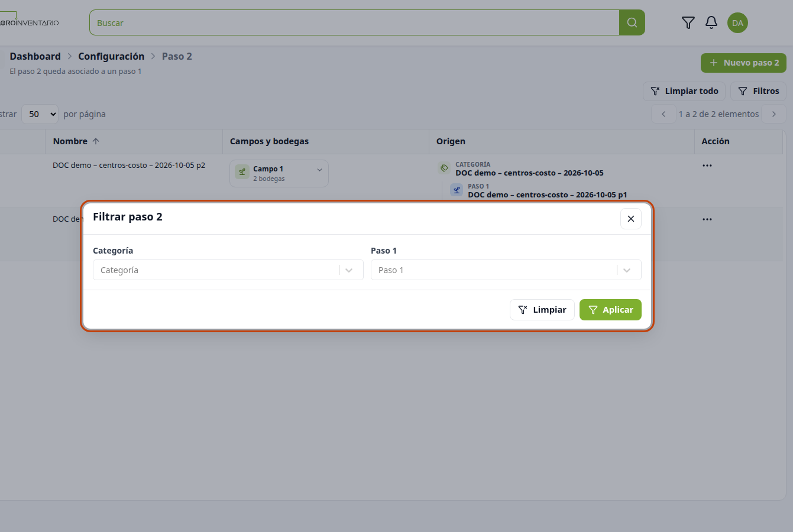Focus the Buscar search field
This screenshot has width=793, height=532.
(x=354, y=22)
